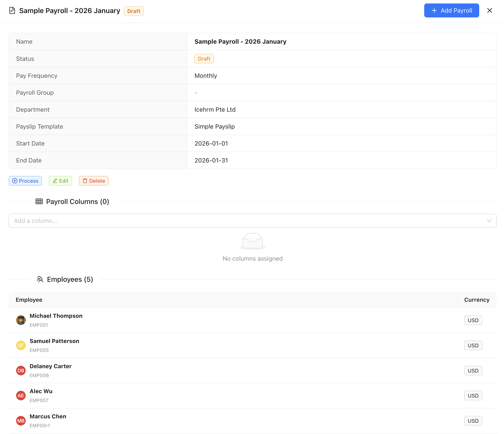Click the Employees group icon

click(x=40, y=279)
